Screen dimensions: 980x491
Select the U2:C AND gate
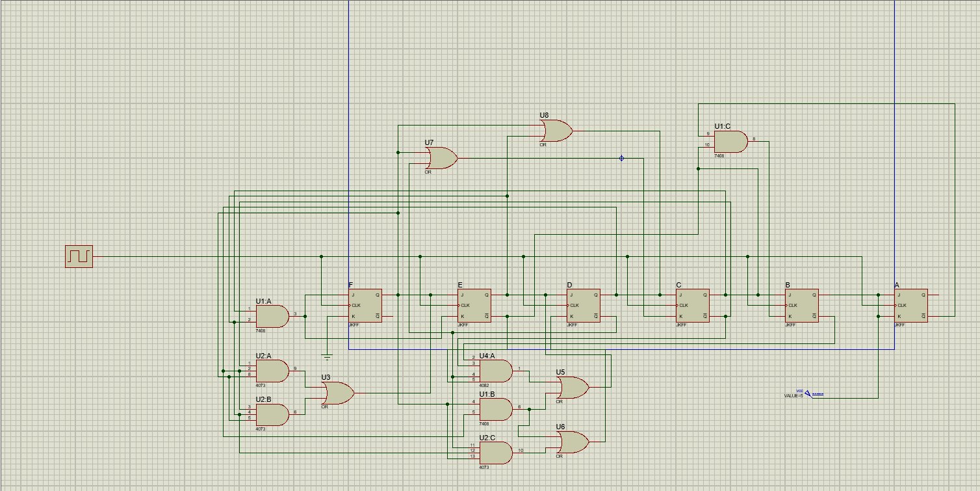(x=495, y=453)
